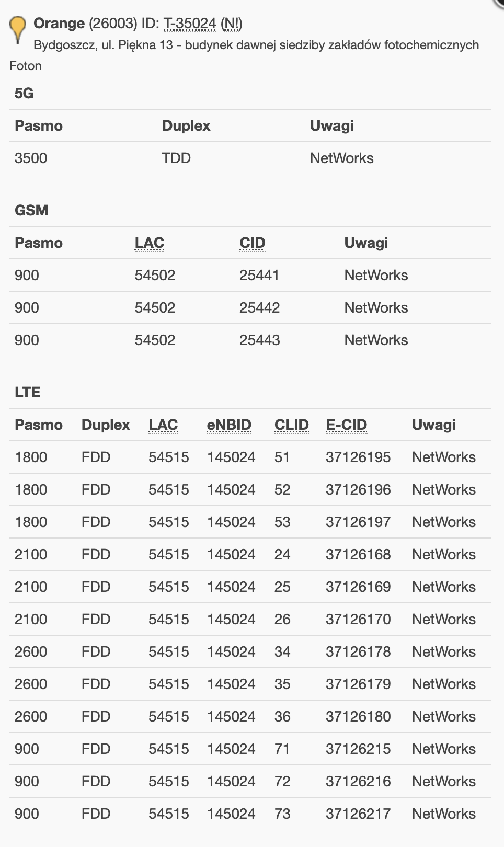504x847 pixels.
Task: Click the LTE section heading
Action: click(28, 392)
